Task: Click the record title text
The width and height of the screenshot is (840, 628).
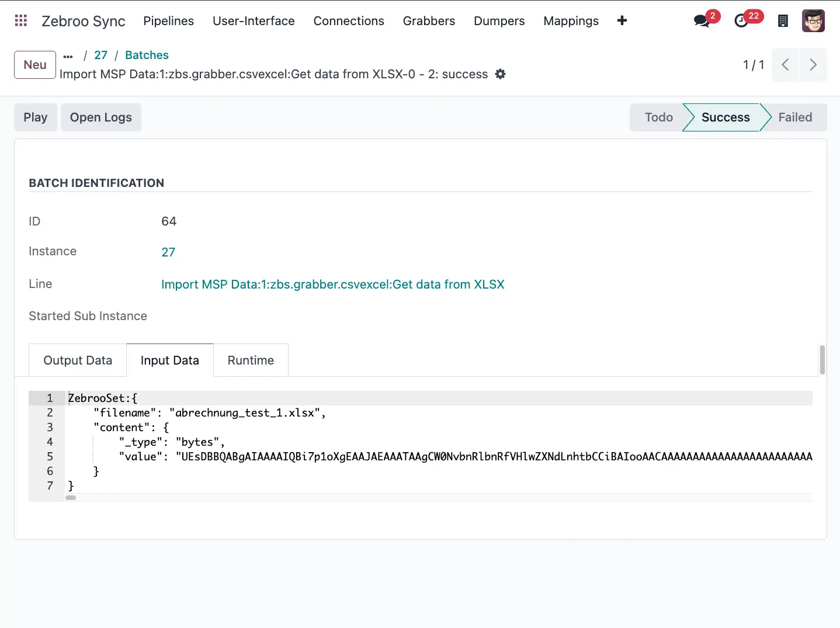Action: pyautogui.click(x=273, y=74)
